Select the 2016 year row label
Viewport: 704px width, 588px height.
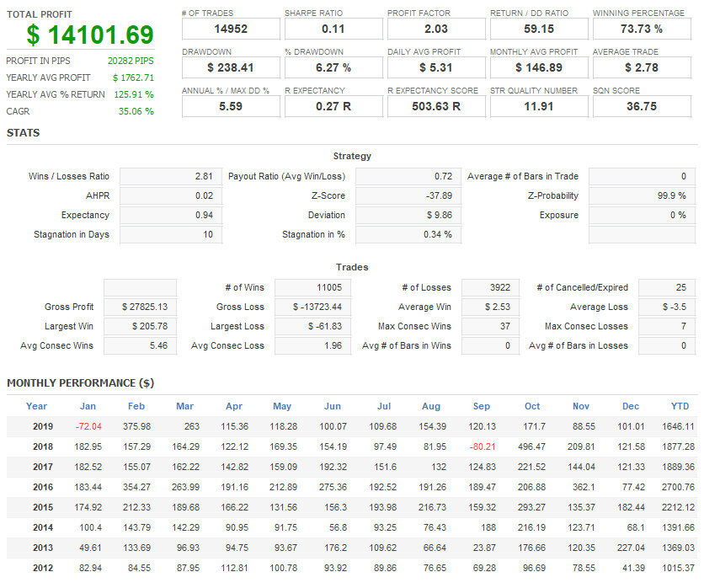[43, 487]
